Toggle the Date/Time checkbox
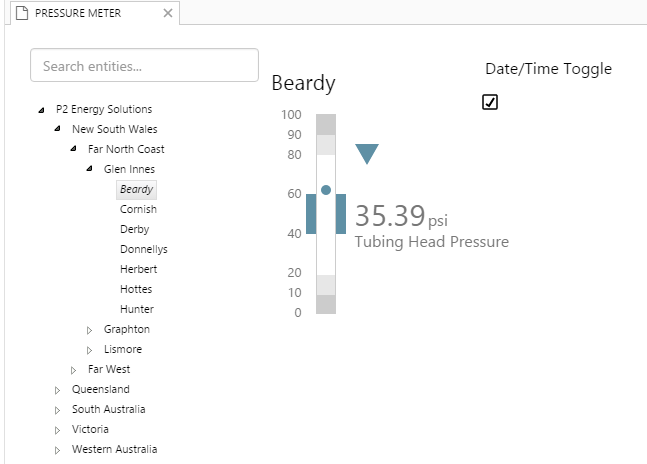The height and width of the screenshot is (464, 647). point(490,102)
